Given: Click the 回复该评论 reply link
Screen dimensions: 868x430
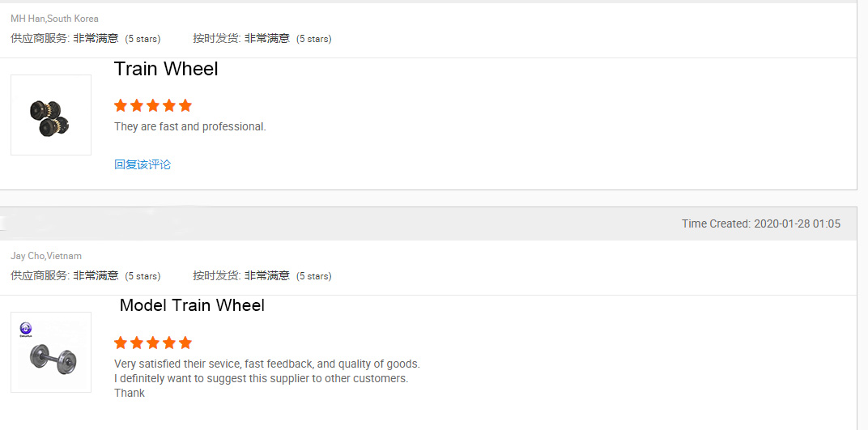Looking at the screenshot, I should (x=143, y=164).
